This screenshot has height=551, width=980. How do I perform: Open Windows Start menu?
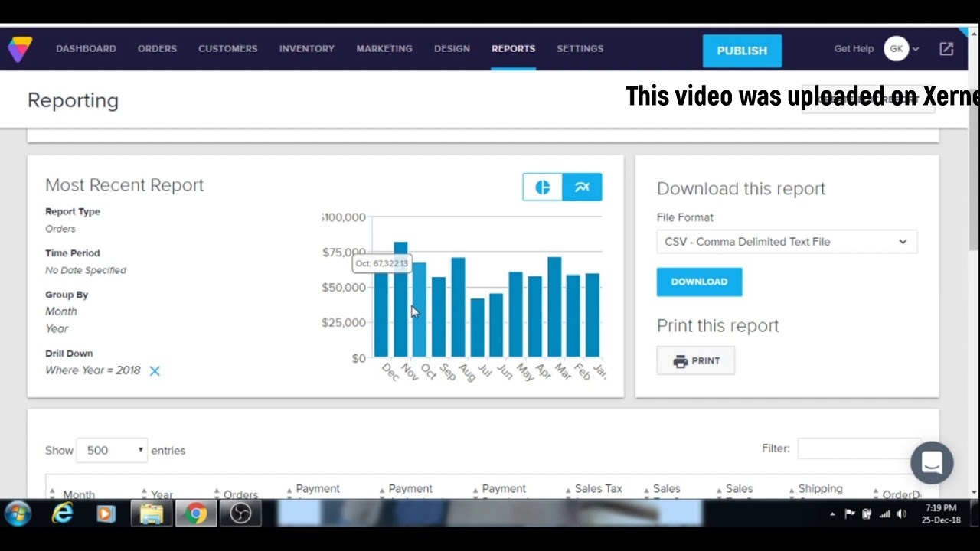[x=17, y=514]
